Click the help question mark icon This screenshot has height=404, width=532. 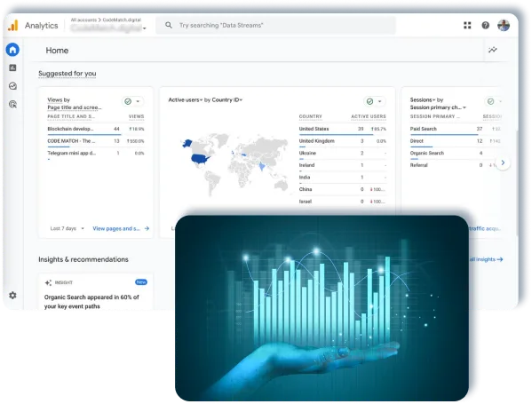click(x=486, y=26)
